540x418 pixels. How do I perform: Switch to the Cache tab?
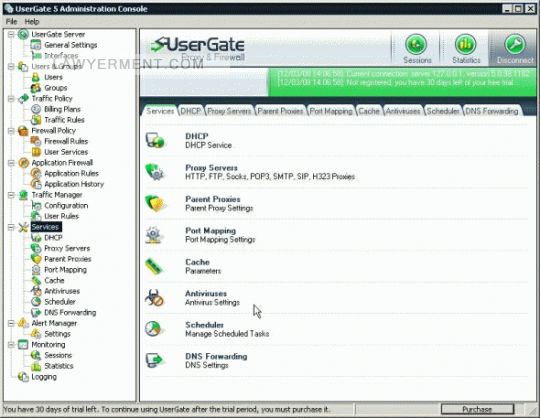point(369,111)
